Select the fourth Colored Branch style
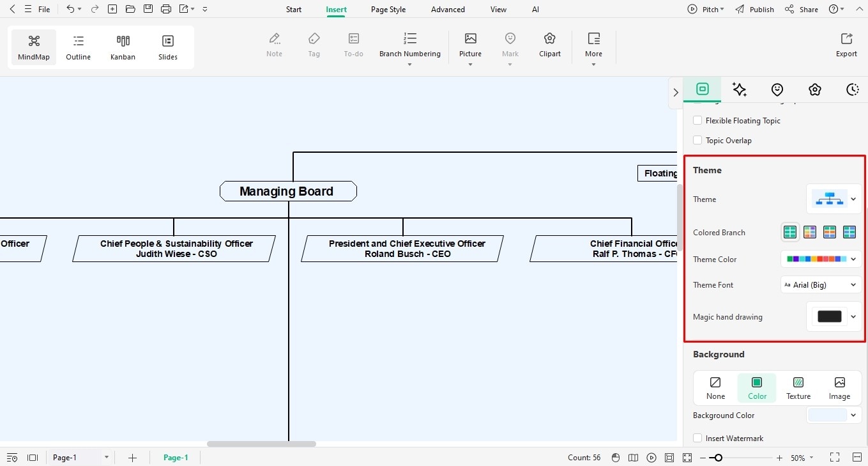This screenshot has height=466, width=868. pyautogui.click(x=849, y=232)
